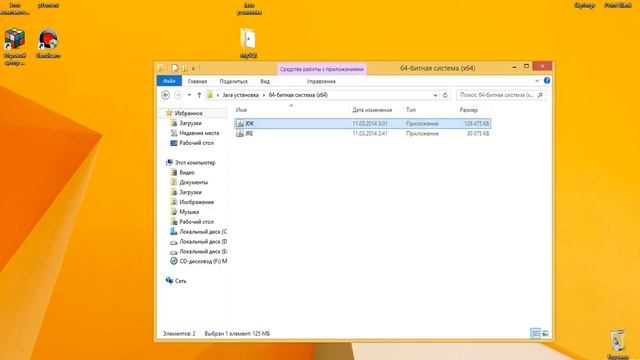Open Недавние места in sidebar

pos(199,133)
